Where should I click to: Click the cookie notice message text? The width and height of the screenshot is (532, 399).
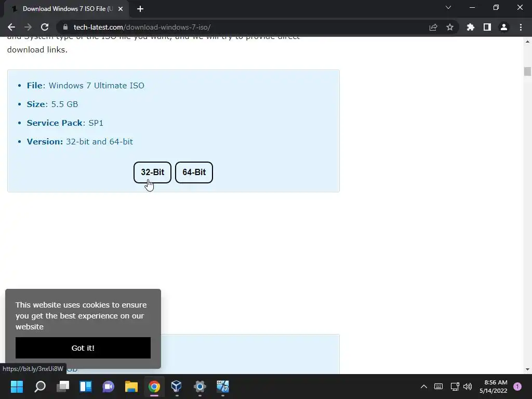(x=81, y=315)
